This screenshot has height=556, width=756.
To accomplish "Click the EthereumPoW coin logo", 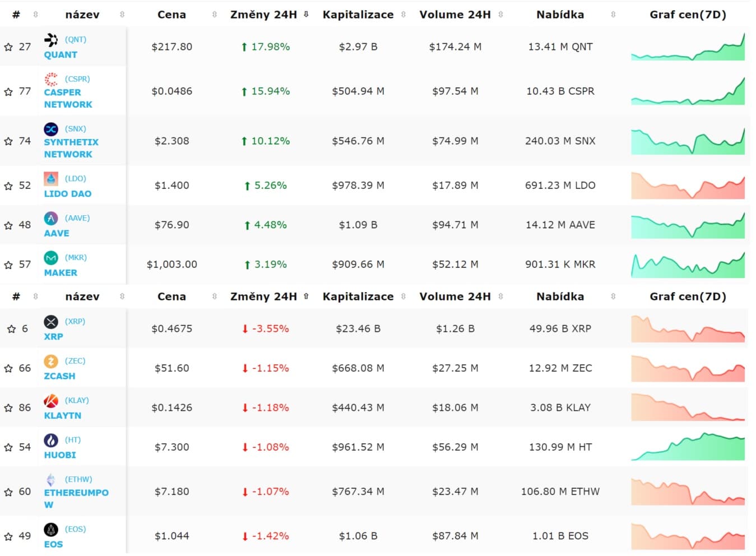I will 51,480.
